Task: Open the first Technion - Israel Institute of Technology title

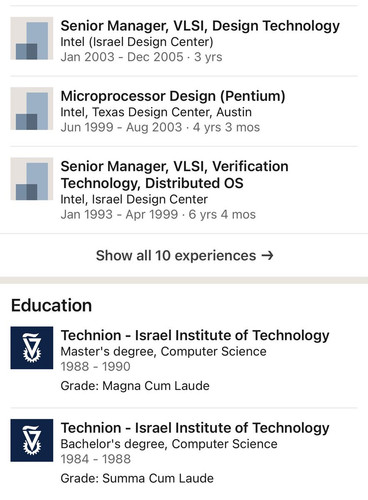Action: click(195, 335)
